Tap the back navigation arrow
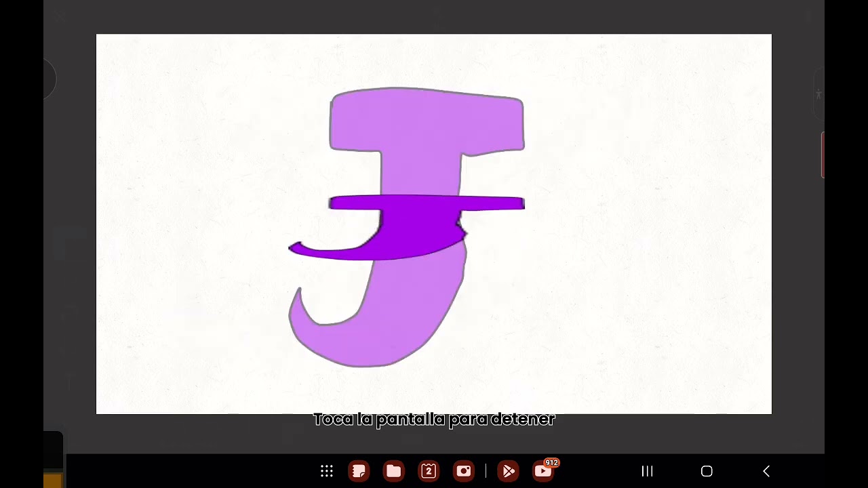 [766, 471]
